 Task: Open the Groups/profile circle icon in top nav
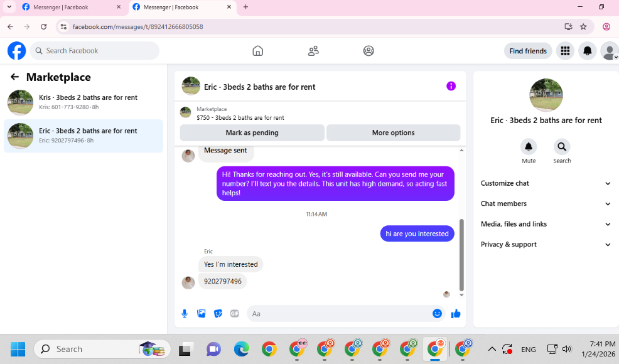(369, 51)
